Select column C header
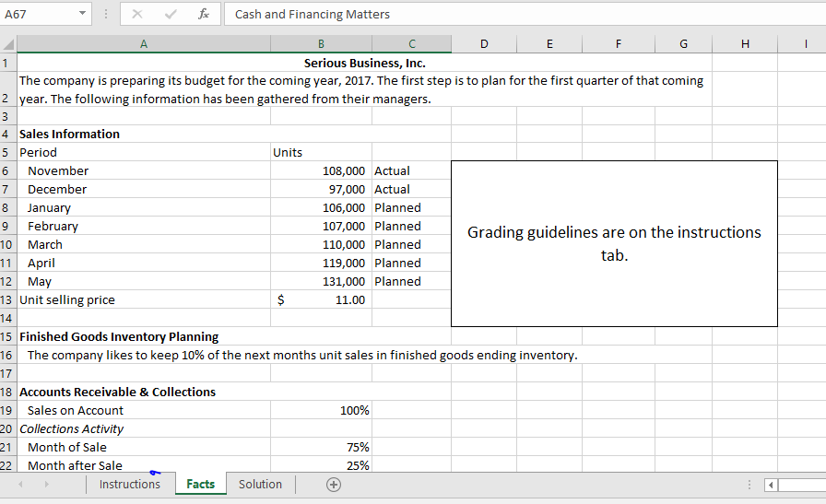Viewport: 826px width, 504px height. point(411,44)
